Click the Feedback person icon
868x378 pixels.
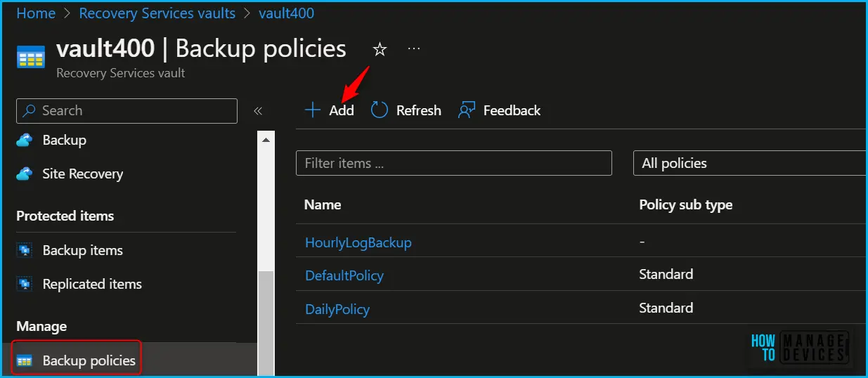click(467, 110)
